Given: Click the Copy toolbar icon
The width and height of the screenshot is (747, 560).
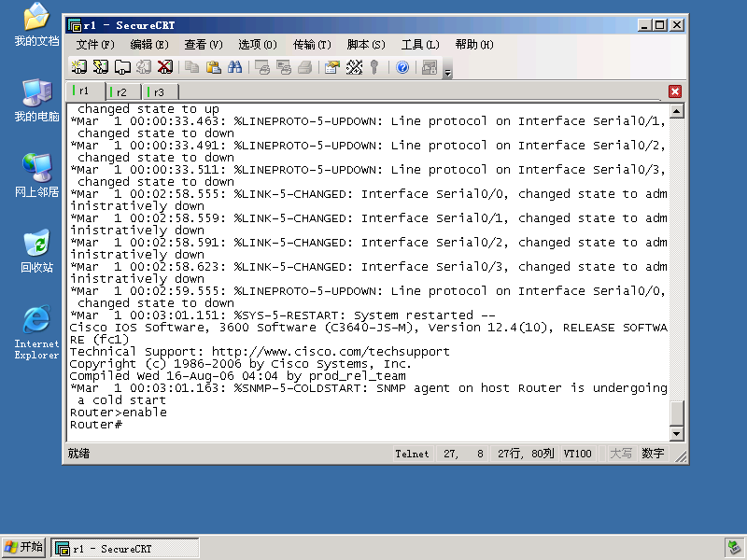Looking at the screenshot, I should pos(191,67).
